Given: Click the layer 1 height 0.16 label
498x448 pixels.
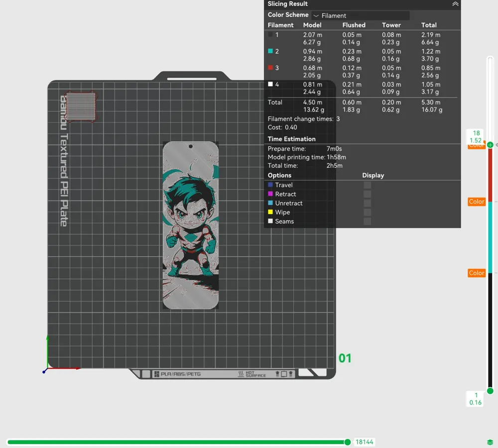Looking at the screenshot, I should pos(476,399).
